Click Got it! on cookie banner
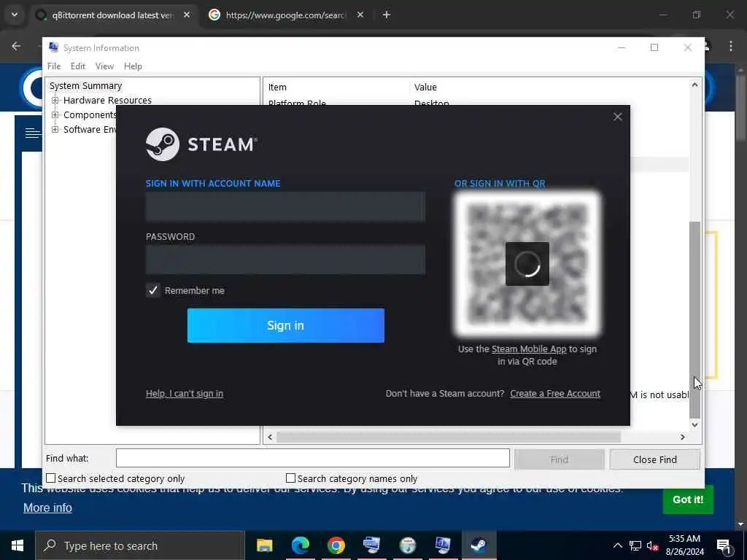747x560 pixels. 688,499
